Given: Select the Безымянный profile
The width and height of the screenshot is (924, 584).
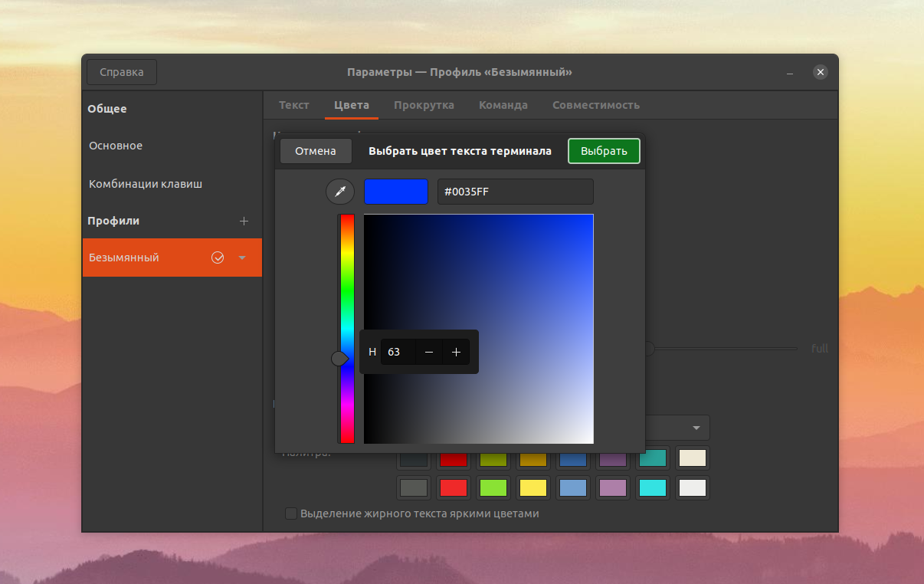Looking at the screenshot, I should coord(172,258).
